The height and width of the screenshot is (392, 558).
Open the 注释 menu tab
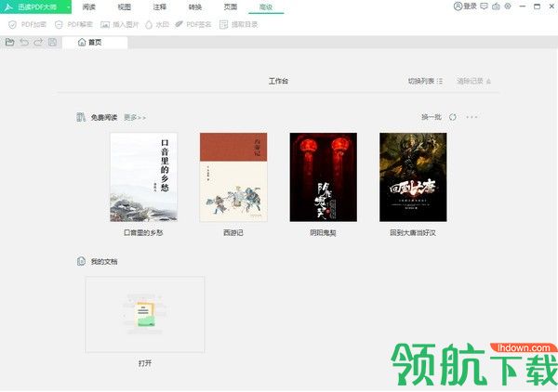160,7
